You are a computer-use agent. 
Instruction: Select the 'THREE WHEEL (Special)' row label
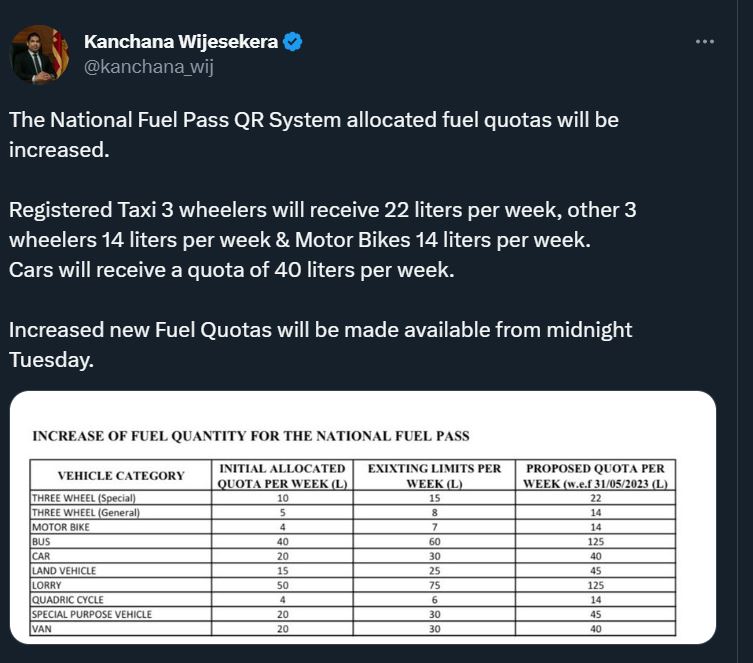[84, 498]
